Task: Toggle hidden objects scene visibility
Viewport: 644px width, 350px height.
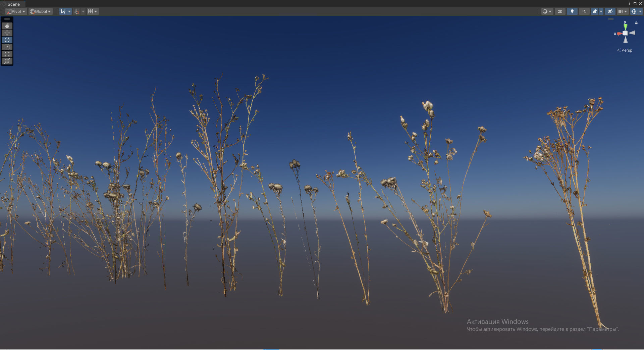Action: coord(610,11)
